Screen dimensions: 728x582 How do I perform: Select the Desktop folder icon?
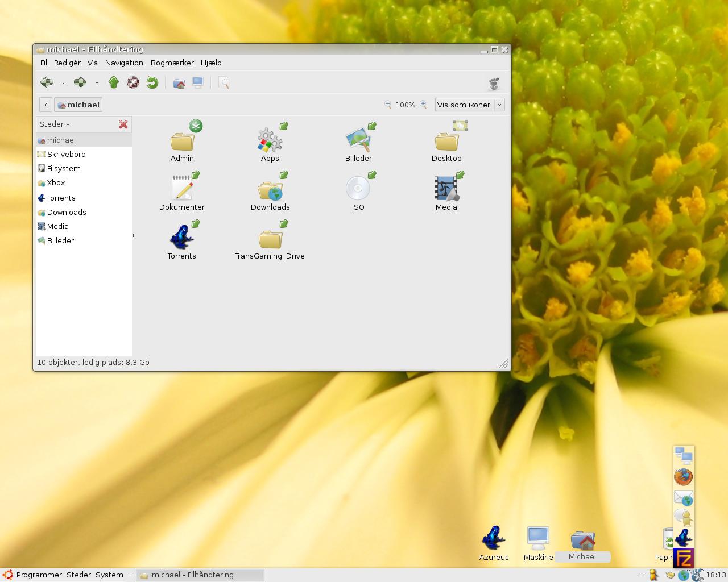click(446, 140)
